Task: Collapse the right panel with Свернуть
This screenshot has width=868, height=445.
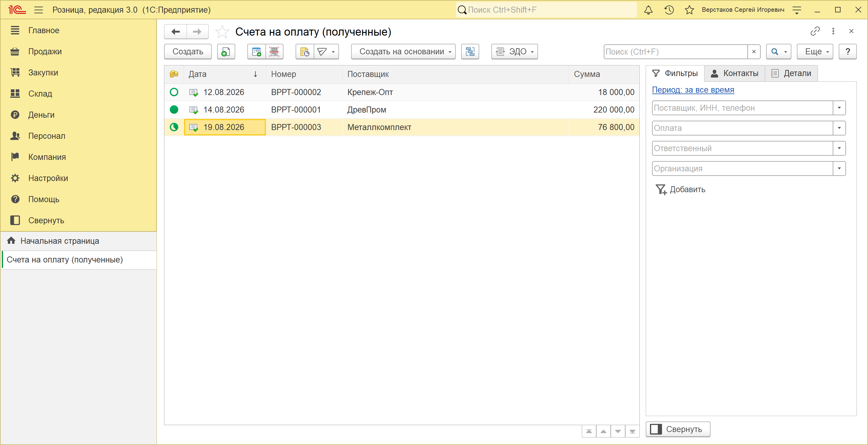Action: (x=678, y=430)
